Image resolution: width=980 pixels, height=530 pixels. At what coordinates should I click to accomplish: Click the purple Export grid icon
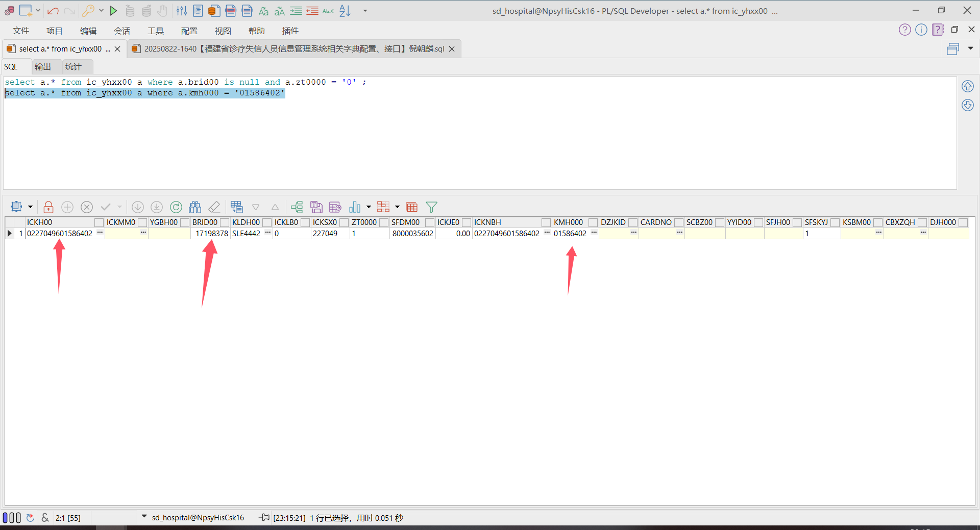pyautogui.click(x=335, y=207)
